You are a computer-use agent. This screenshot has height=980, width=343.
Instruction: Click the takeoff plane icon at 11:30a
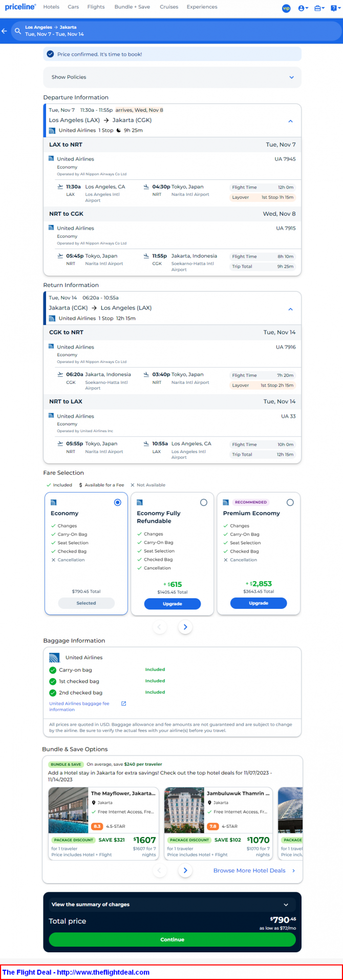point(60,187)
